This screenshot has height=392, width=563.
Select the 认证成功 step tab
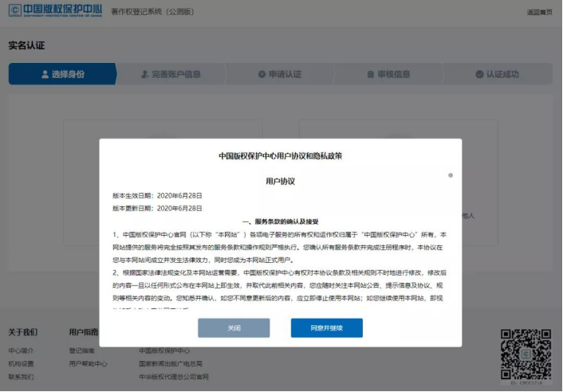[x=498, y=74]
